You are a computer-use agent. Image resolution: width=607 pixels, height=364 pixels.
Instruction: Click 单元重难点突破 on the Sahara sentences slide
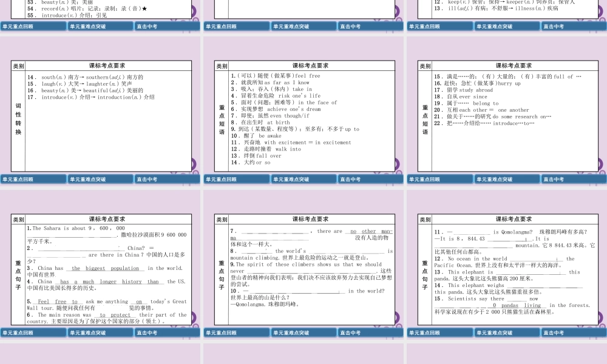(x=101, y=332)
